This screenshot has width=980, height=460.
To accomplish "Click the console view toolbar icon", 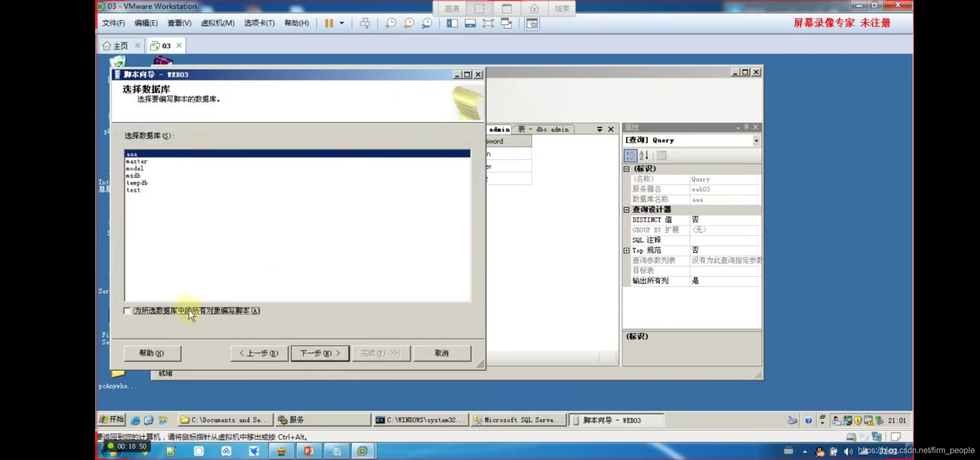I will [x=532, y=23].
